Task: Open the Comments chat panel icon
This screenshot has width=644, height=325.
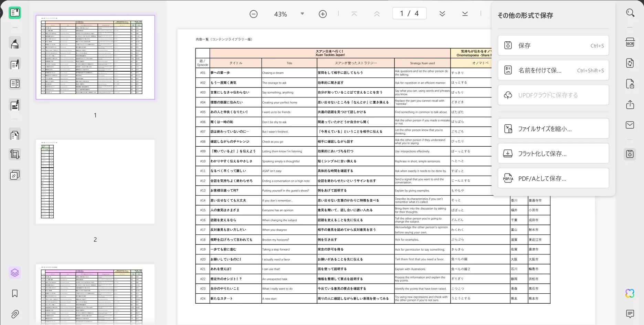Action: tap(630, 314)
